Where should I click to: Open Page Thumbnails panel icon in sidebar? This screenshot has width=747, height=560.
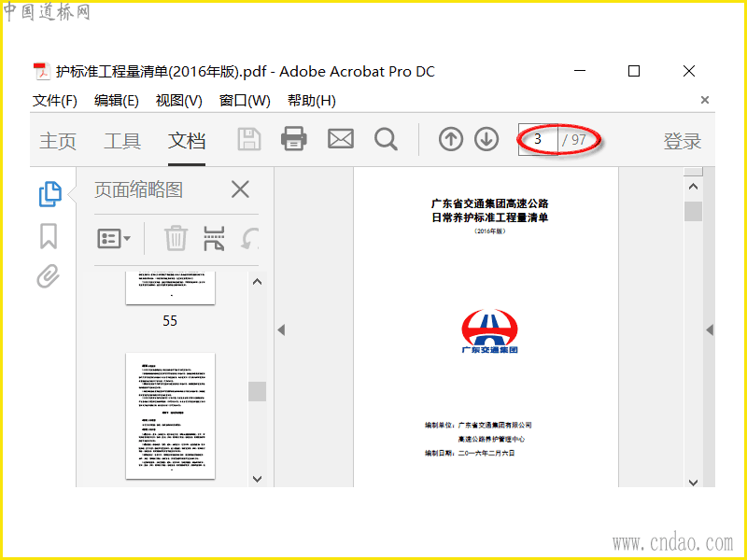click(50, 194)
